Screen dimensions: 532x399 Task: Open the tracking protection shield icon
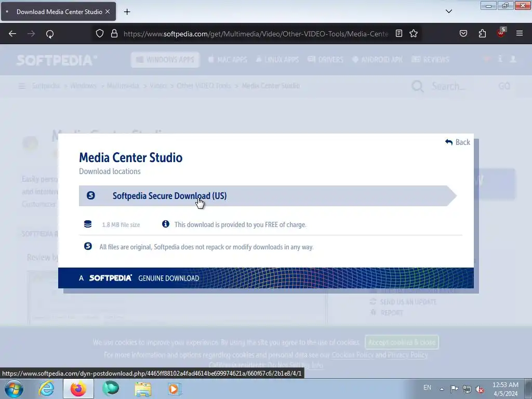click(x=99, y=33)
